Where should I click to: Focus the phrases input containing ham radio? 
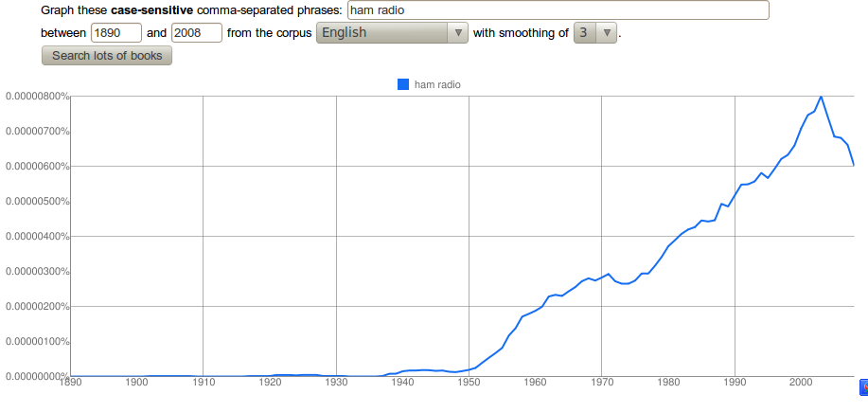558,10
